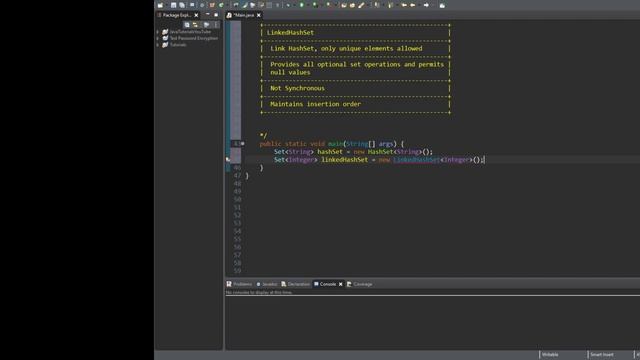Image resolution: width=640 pixels, height=360 pixels.
Task: Click the External Tools run icon
Action: click(x=328, y=5)
